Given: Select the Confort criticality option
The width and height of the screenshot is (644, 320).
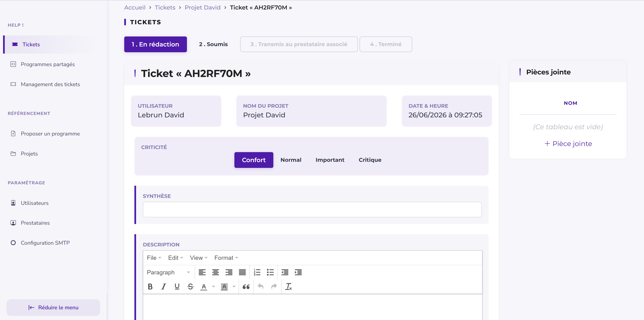Looking at the screenshot, I should coord(254,160).
